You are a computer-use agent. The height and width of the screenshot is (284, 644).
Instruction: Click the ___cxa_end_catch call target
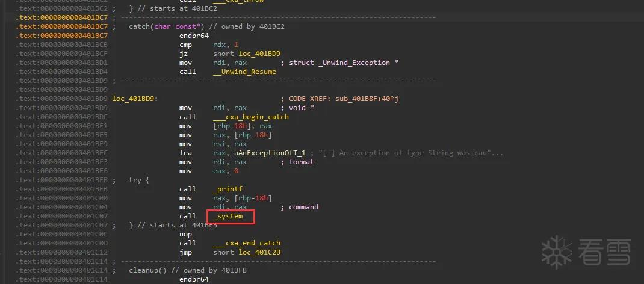[x=246, y=243]
